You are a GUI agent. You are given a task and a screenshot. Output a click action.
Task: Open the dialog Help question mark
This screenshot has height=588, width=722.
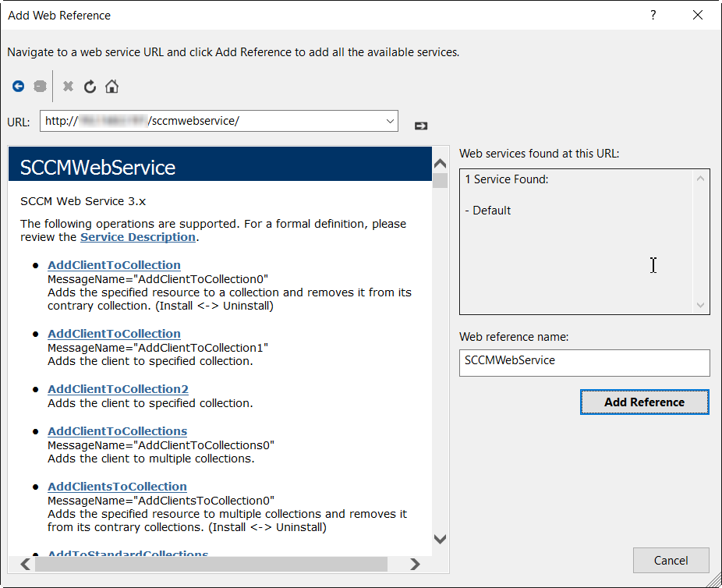click(x=653, y=15)
